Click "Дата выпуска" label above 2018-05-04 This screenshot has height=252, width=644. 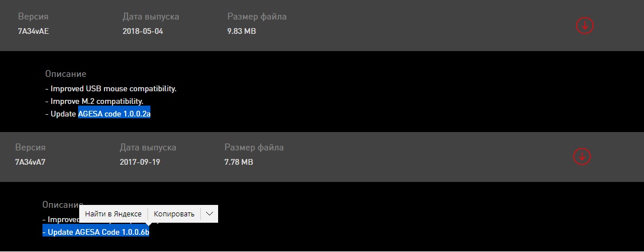click(x=151, y=17)
